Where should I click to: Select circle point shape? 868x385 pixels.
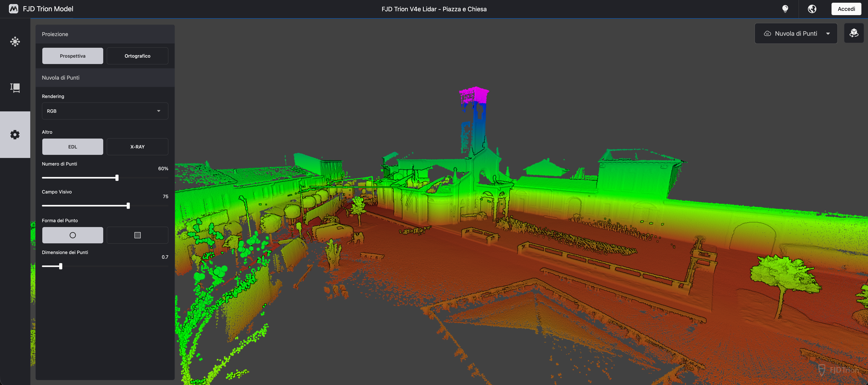(73, 235)
